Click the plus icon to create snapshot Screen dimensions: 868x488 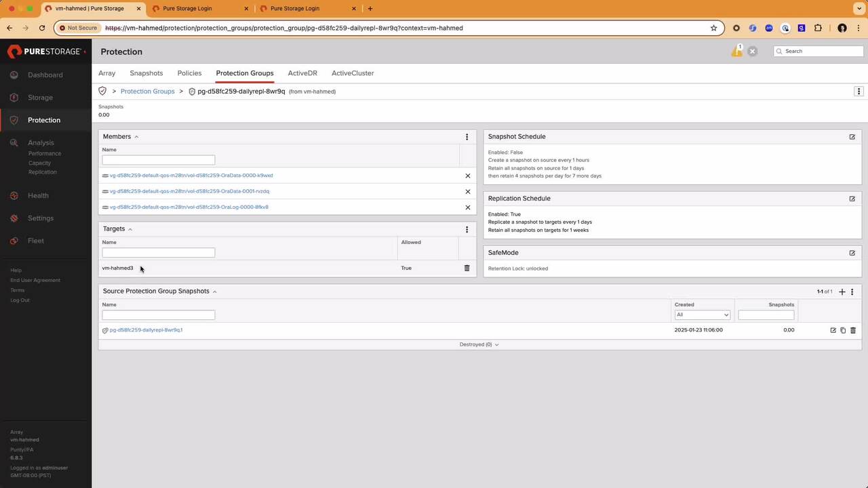(x=842, y=291)
